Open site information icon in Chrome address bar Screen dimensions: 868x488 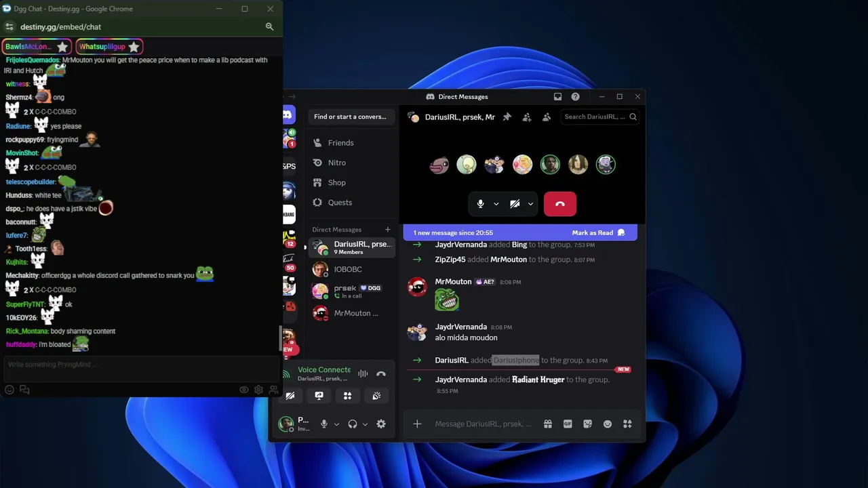[9, 27]
